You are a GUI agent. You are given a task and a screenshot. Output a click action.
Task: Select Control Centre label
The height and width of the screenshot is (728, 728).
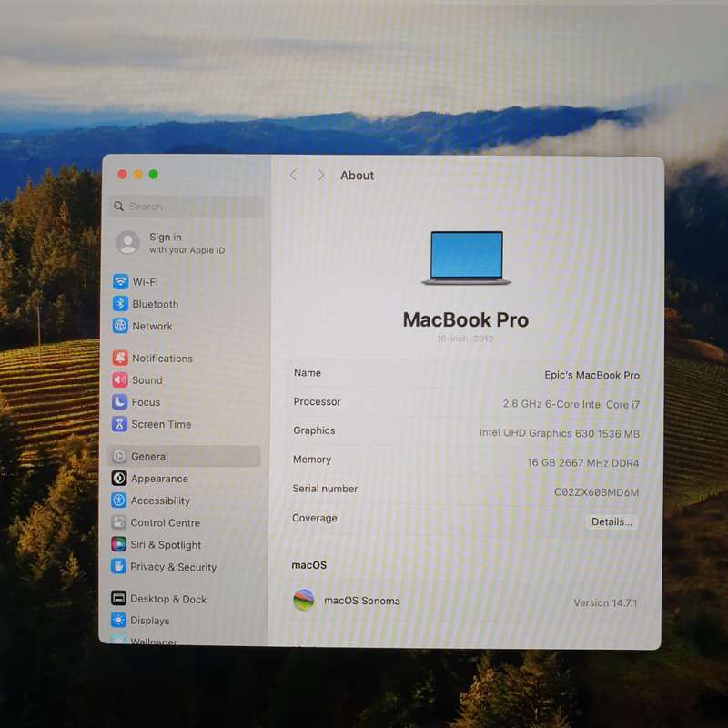(x=166, y=522)
